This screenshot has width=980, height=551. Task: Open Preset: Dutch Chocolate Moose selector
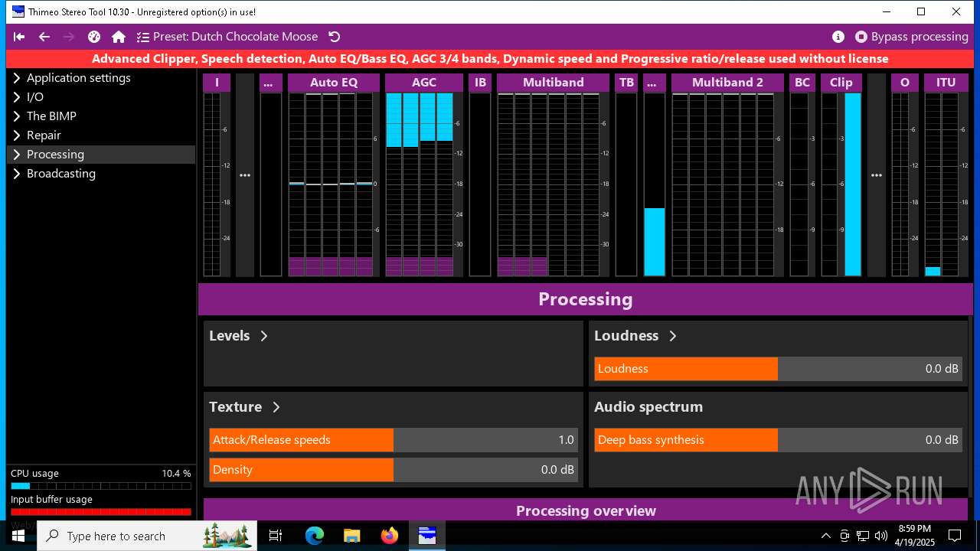tap(227, 37)
